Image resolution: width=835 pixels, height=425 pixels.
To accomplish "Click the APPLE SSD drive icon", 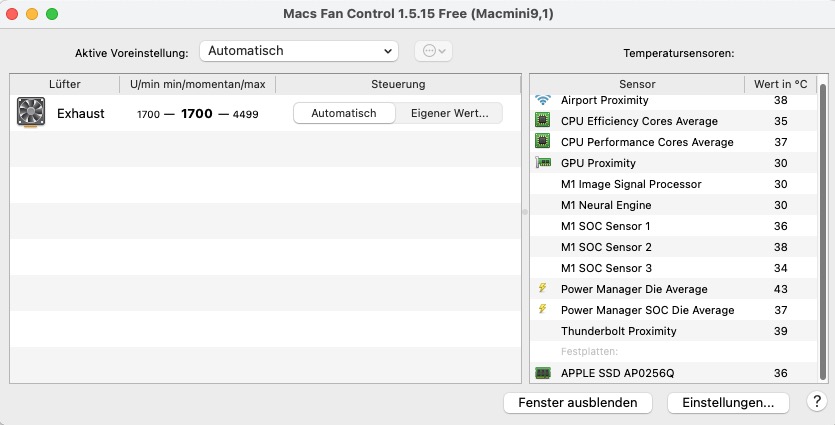I will pos(543,373).
